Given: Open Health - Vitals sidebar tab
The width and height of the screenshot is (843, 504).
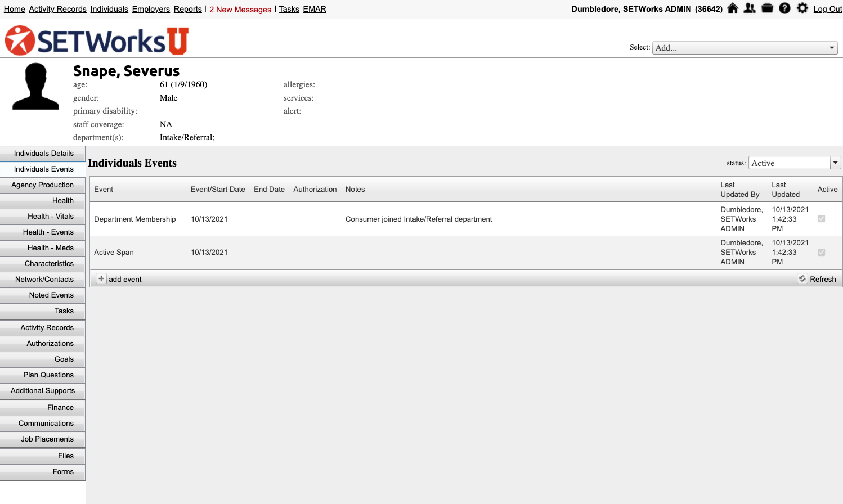Looking at the screenshot, I should 43,216.
